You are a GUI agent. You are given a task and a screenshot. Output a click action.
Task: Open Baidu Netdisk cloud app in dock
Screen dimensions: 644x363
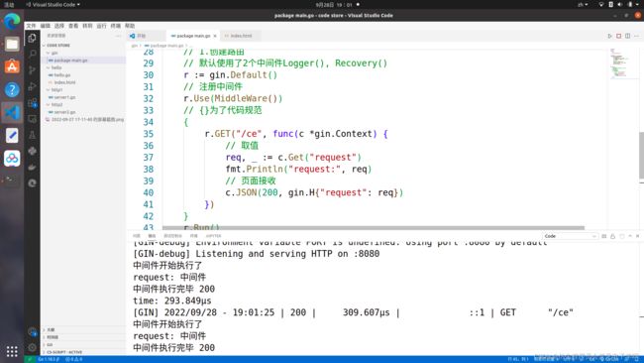point(12,159)
